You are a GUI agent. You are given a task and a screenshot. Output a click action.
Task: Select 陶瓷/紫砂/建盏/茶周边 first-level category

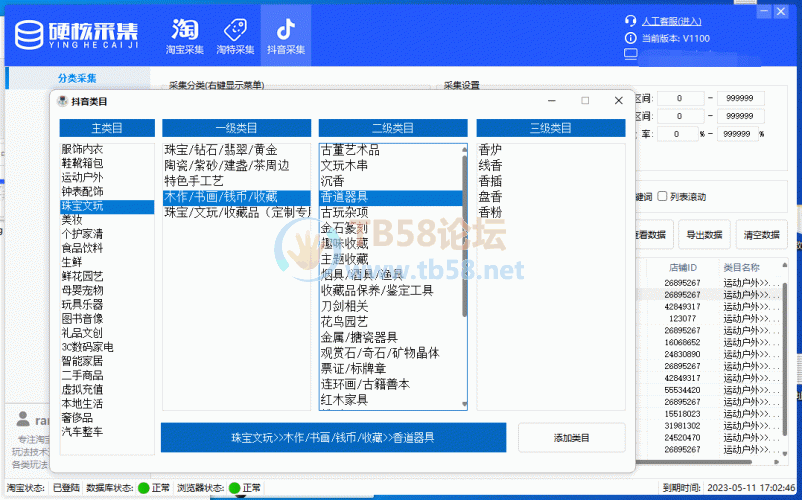pos(227,166)
